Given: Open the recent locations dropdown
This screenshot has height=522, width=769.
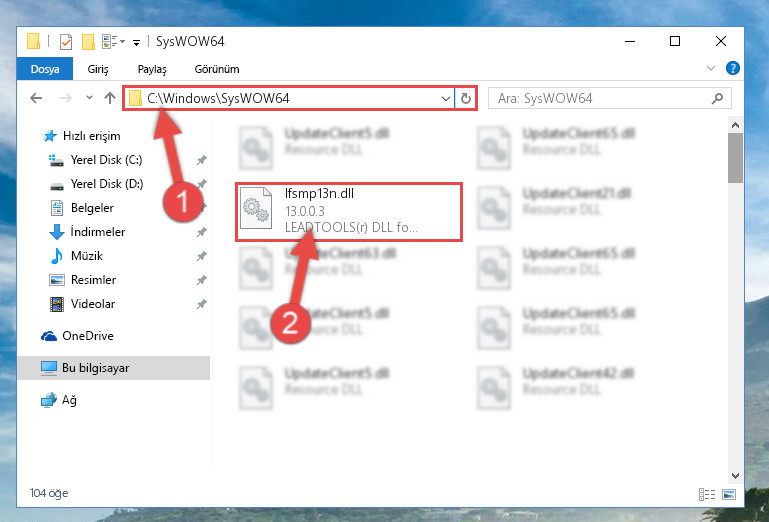Looking at the screenshot, I should pyautogui.click(x=89, y=98).
